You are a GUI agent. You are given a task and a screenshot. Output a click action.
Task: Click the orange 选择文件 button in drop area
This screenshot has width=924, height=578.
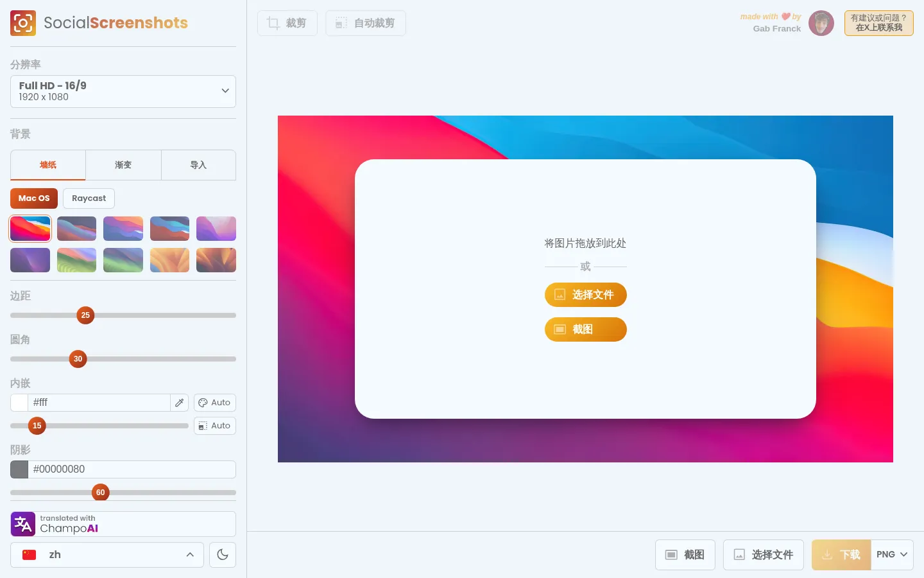pyautogui.click(x=586, y=295)
